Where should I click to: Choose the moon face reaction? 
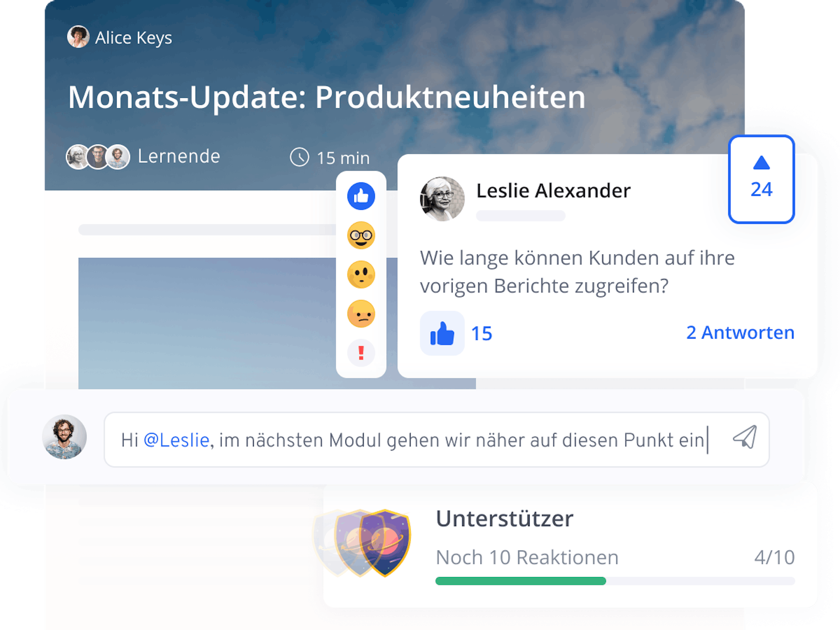tap(361, 275)
